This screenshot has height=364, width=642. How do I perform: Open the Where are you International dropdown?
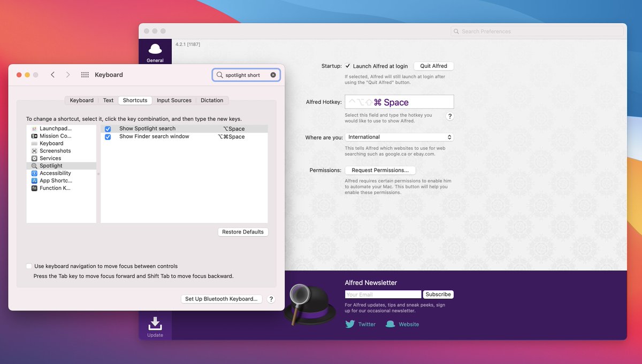click(x=399, y=137)
